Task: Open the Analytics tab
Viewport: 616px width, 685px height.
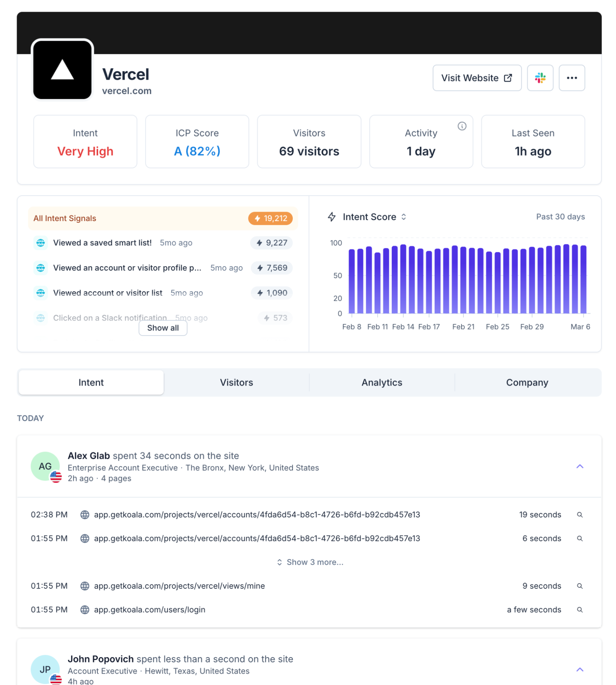Action: coord(382,382)
